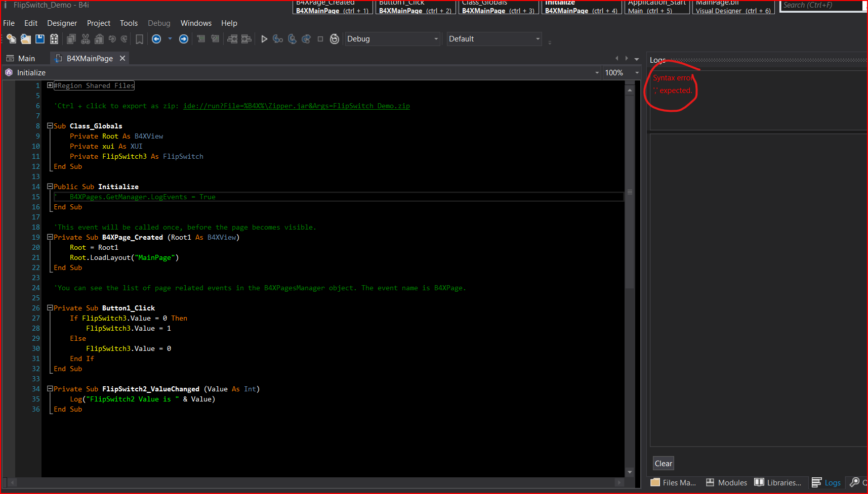Screen dimensions: 868x494
Task: Open the Modules panel tab
Action: [726, 483]
